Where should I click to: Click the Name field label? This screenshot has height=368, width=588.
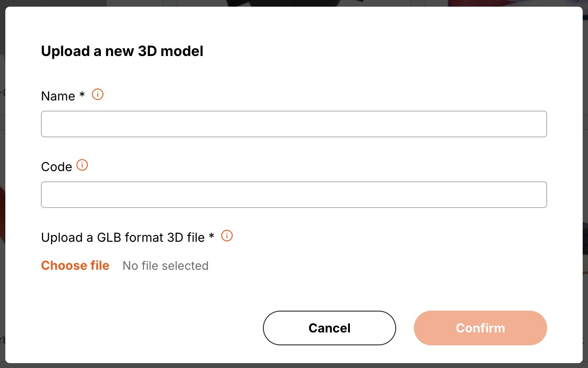tap(58, 96)
